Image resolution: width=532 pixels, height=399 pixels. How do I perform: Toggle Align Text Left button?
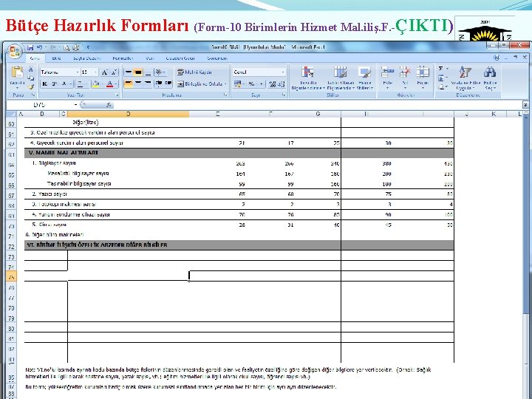[x=129, y=83]
